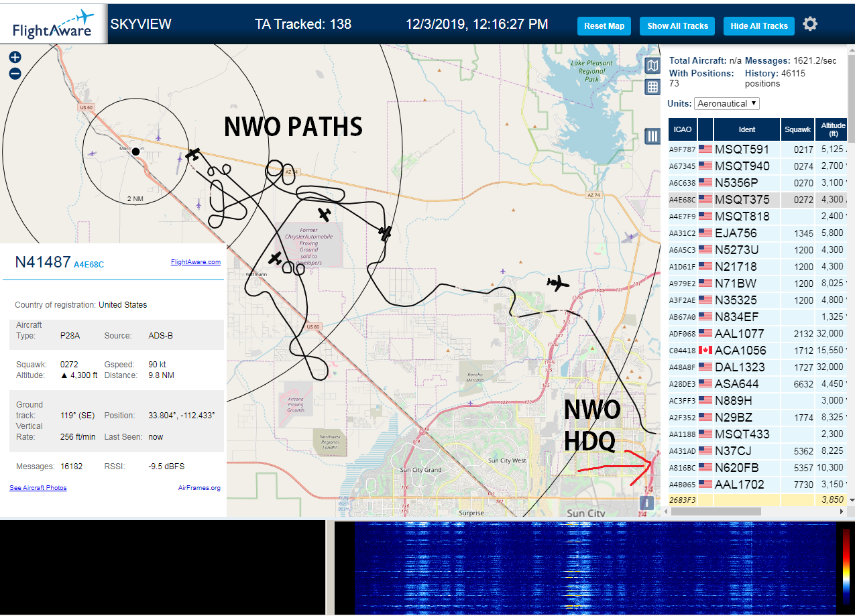Select the AAL1702 aircraft row

(x=758, y=485)
